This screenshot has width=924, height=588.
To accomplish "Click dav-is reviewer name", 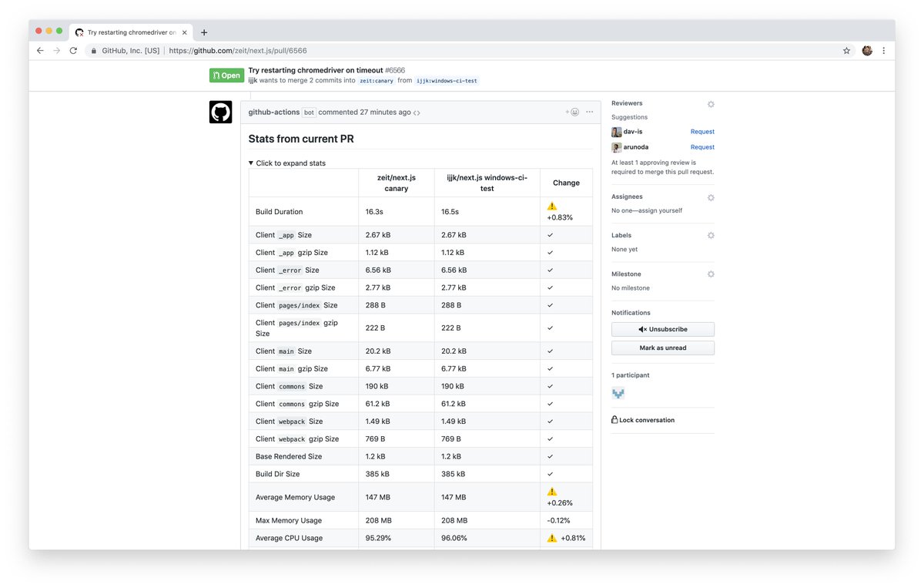I will (x=633, y=132).
